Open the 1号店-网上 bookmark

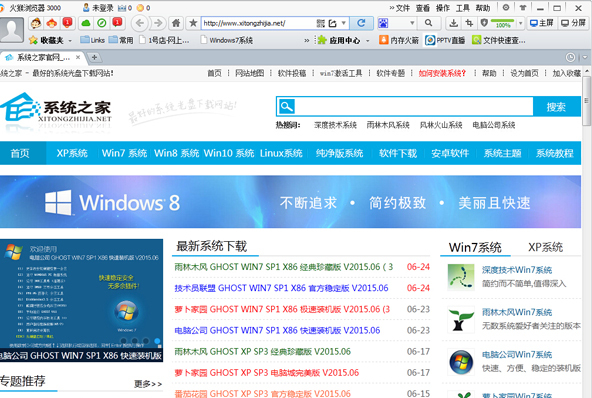pos(164,40)
